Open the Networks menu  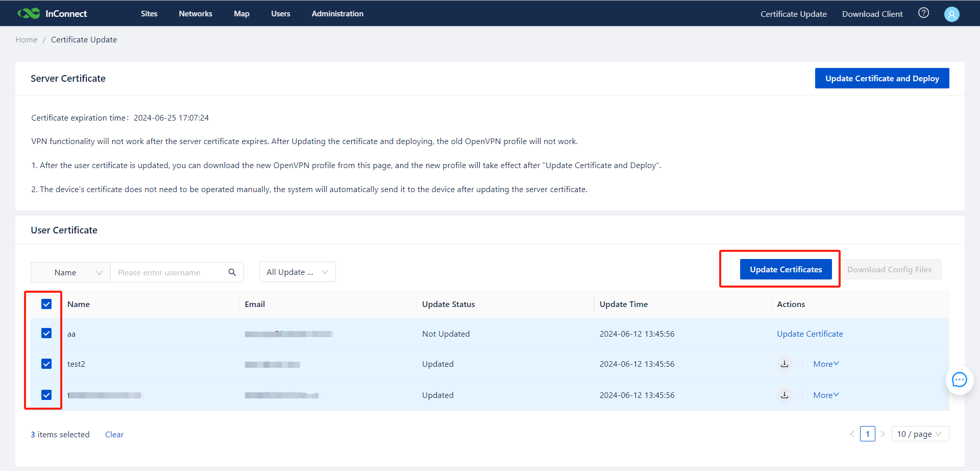click(x=195, y=14)
